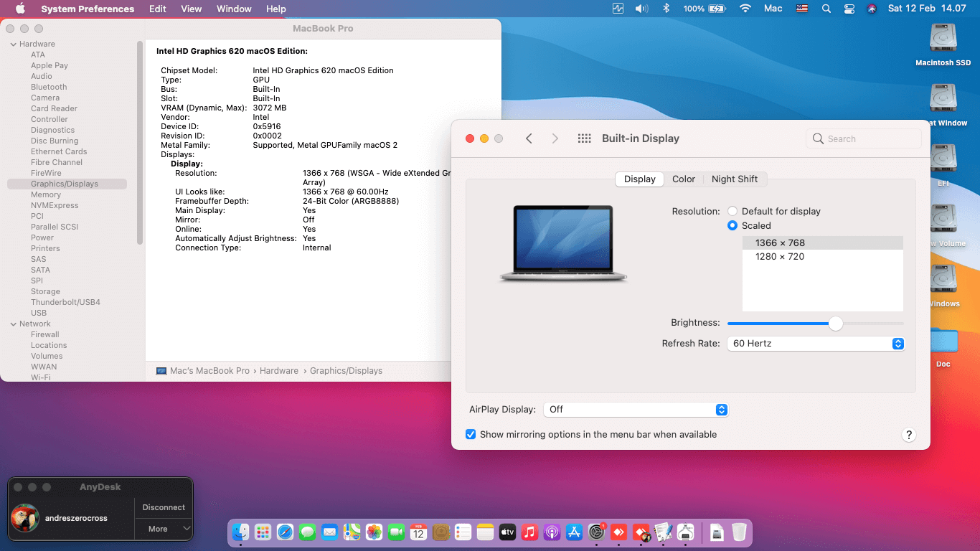Collapse the Hardware section in the sidebar
This screenshot has width=980, height=551.
13,44
